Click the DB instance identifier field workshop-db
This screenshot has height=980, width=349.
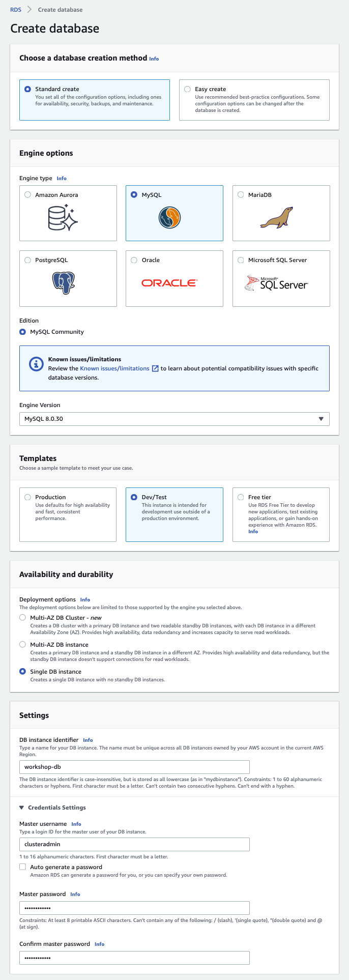point(134,767)
